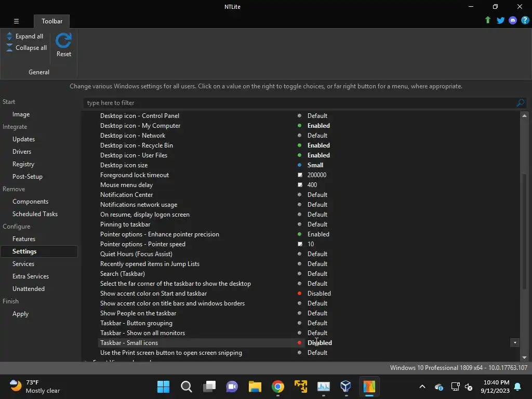The height and width of the screenshot is (399, 532).
Task: Click the Collapse all toolbar item
Action: (x=26, y=48)
